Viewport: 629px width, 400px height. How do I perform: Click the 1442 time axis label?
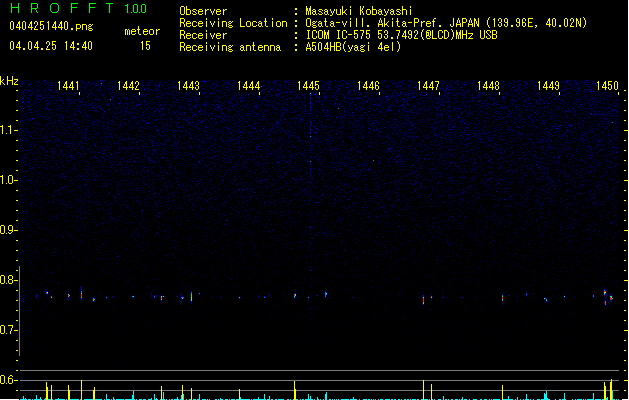tap(128, 86)
